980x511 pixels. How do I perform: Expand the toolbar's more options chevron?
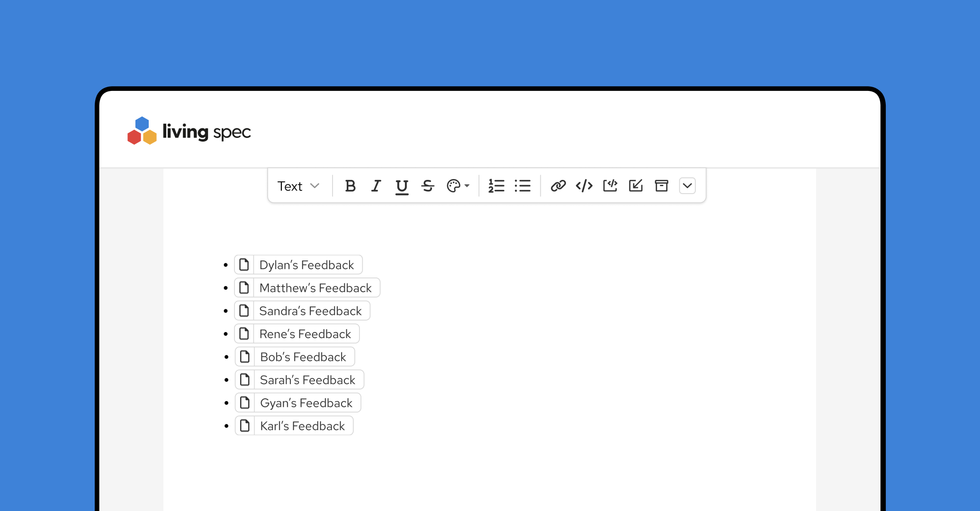click(x=687, y=186)
